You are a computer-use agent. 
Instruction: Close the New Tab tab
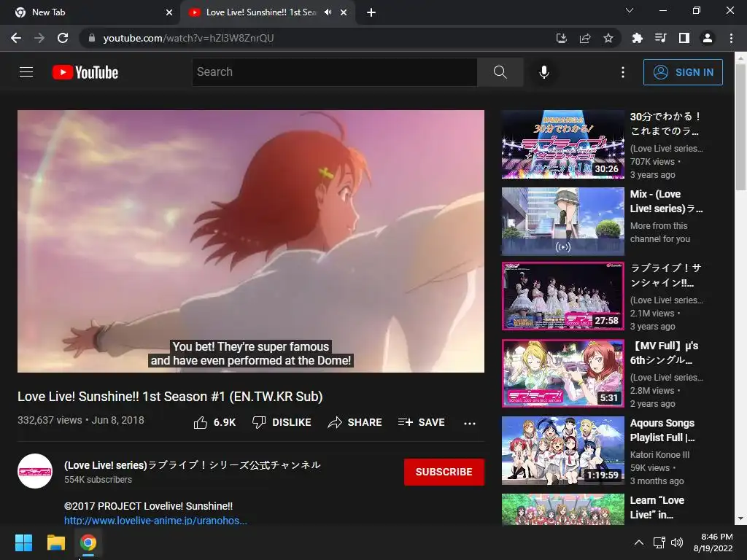coord(169,12)
